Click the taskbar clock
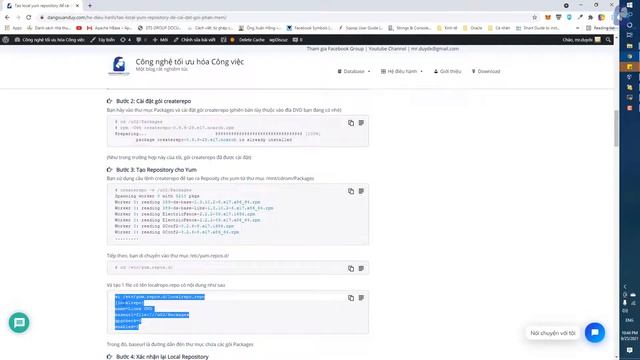640x360 pixels. click(629, 336)
